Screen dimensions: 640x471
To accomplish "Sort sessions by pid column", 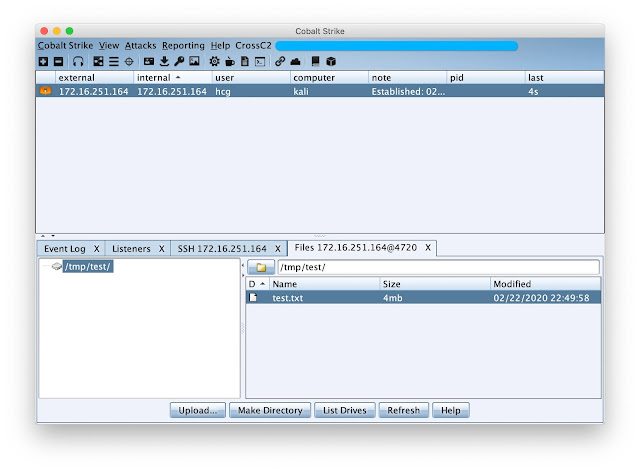I will [486, 78].
